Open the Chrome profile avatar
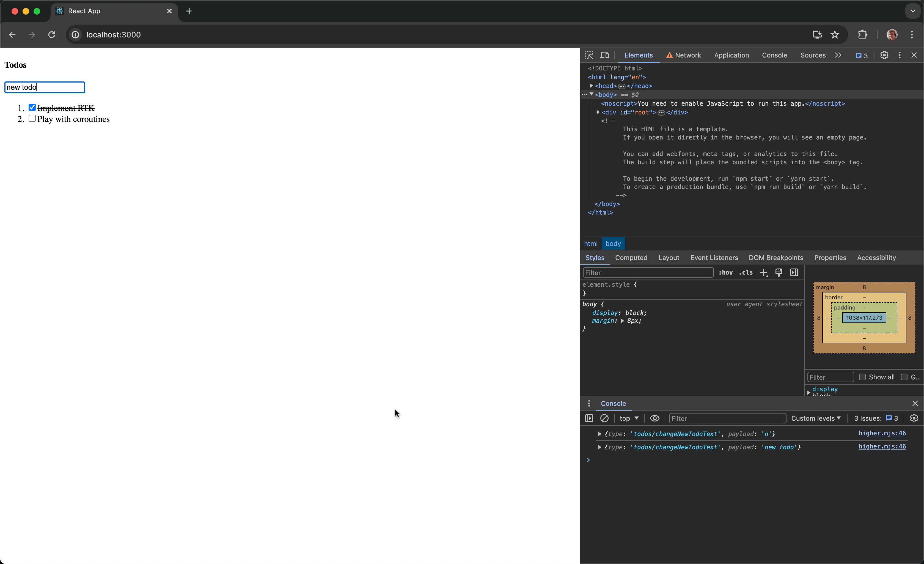 click(x=892, y=34)
